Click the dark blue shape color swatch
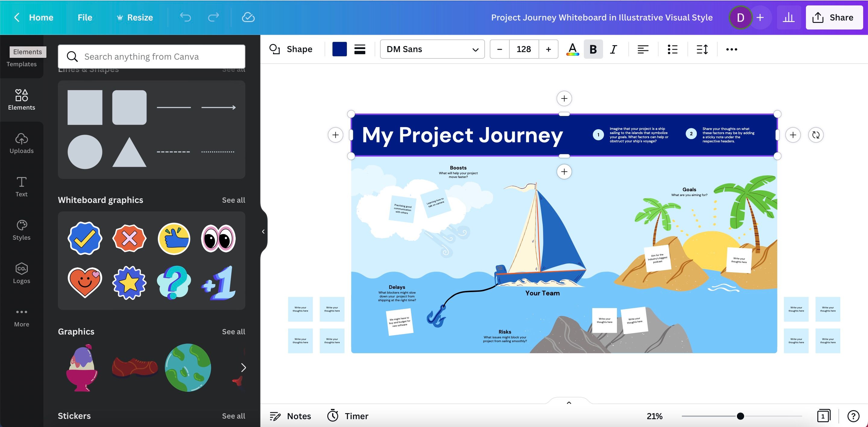Image resolution: width=868 pixels, height=427 pixels. tap(339, 49)
